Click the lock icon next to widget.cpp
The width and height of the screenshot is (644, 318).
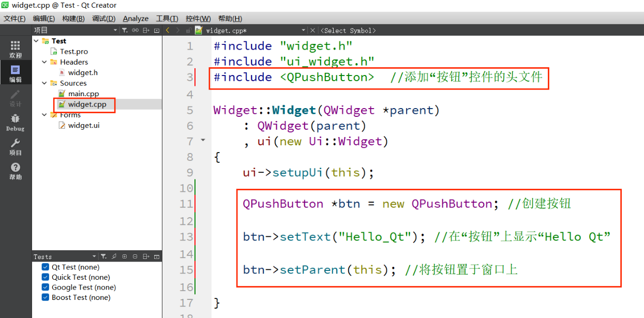(189, 31)
